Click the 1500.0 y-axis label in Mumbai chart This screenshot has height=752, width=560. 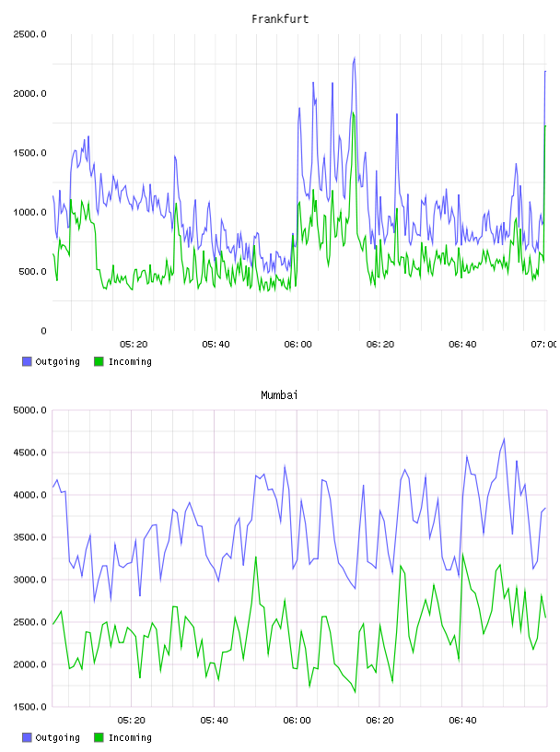point(29,707)
